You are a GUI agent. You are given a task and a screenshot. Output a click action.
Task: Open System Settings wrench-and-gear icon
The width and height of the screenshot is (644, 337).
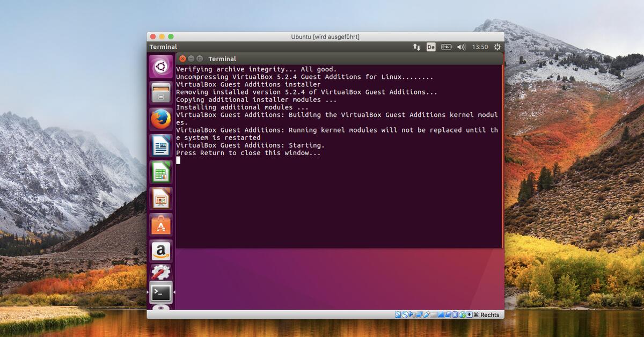(x=160, y=273)
